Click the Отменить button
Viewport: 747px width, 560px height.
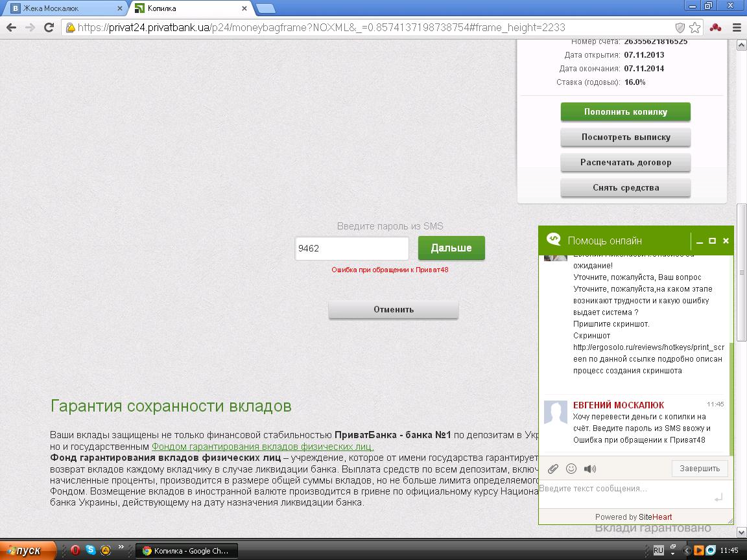[x=394, y=310]
